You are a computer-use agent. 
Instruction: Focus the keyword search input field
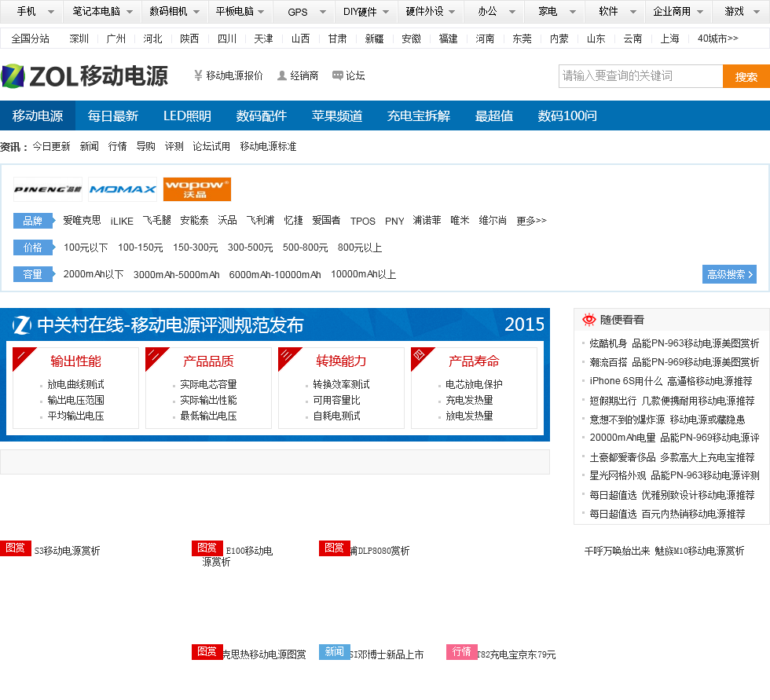(x=641, y=76)
